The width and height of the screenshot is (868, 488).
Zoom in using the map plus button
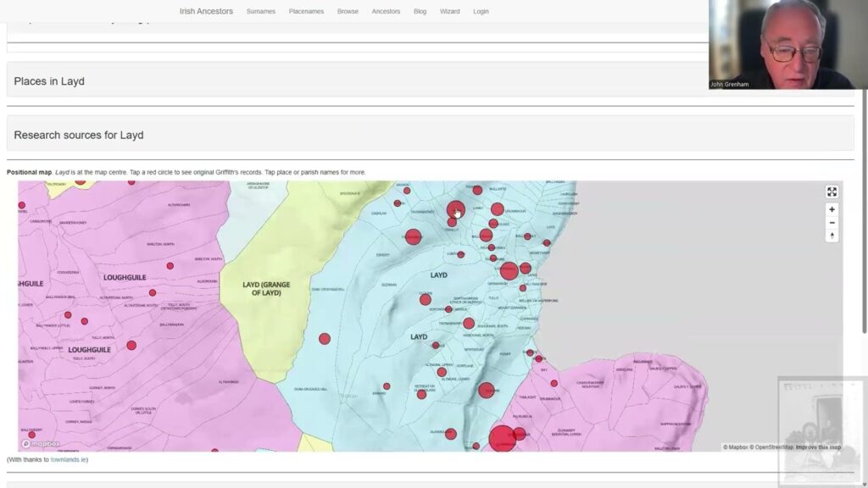click(832, 209)
